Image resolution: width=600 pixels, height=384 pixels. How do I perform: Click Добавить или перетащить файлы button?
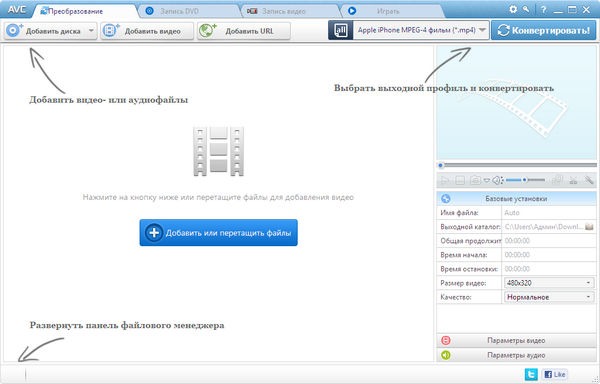218,233
